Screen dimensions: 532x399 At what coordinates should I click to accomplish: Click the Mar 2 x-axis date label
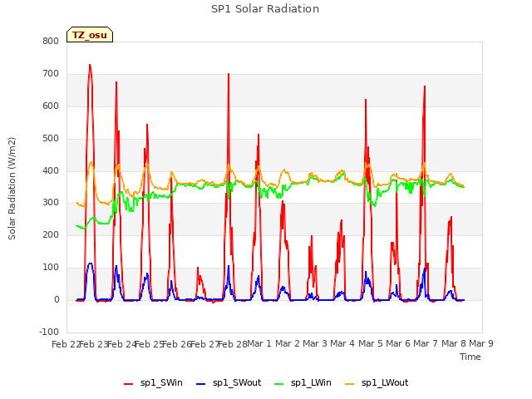tap(287, 343)
